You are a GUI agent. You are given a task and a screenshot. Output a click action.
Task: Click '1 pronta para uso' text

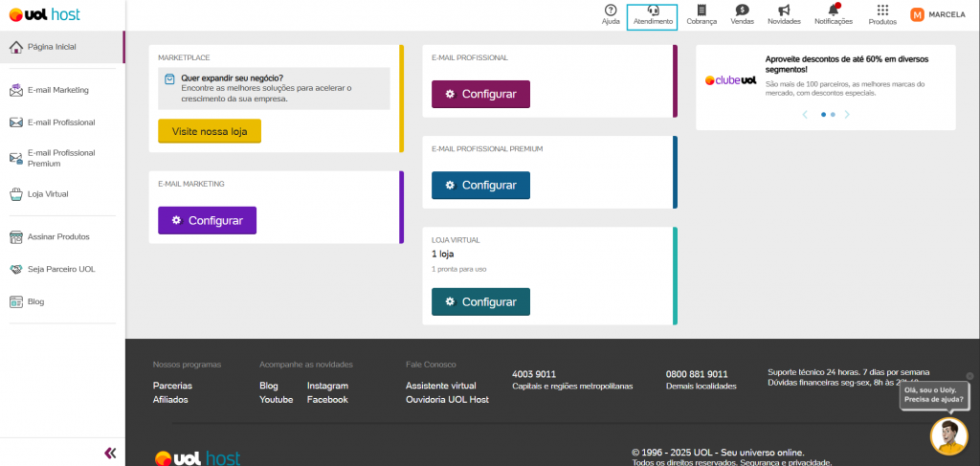[458, 269]
